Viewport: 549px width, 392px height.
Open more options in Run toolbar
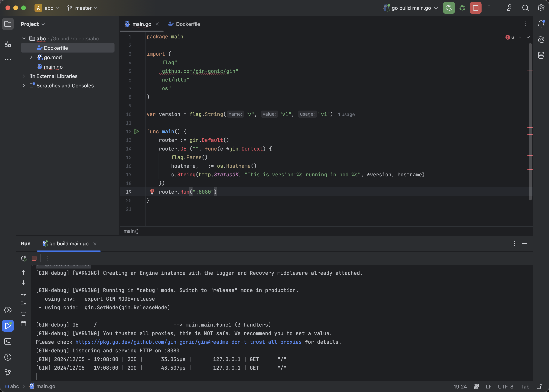tap(47, 259)
